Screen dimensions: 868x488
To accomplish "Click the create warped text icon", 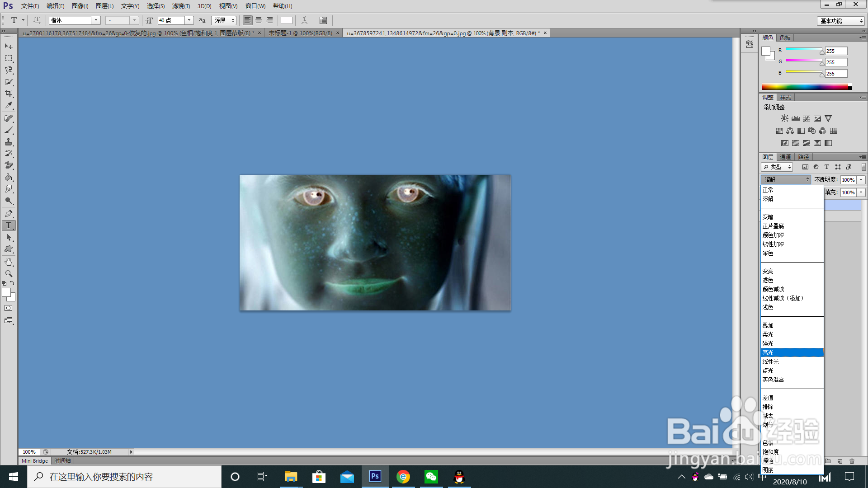I will point(305,20).
